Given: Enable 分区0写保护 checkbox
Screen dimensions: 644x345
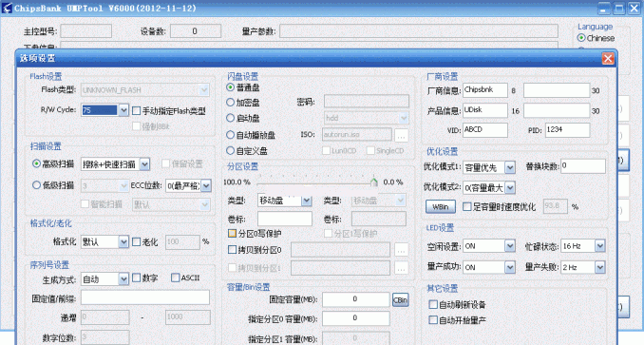Looking at the screenshot, I should (232, 233).
